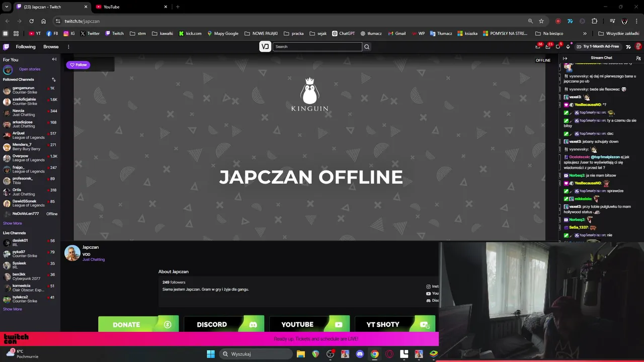The width and height of the screenshot is (644, 362).
Task: Collapse the For You sidebar
Action: tap(54, 59)
